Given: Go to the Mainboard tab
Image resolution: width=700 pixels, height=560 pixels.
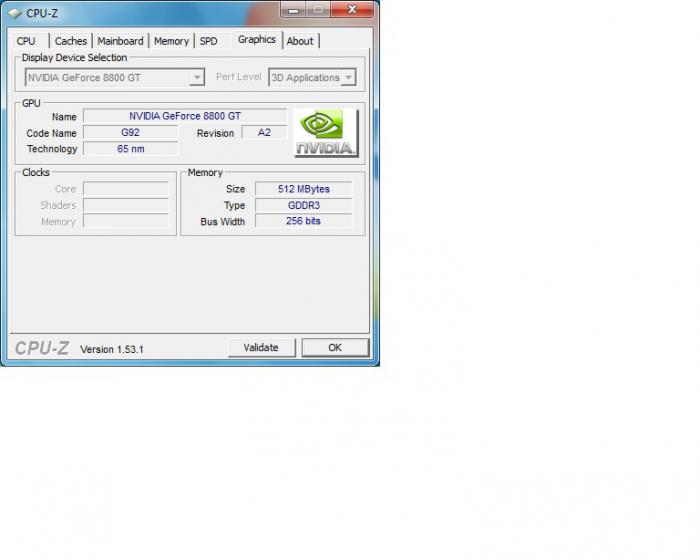Looking at the screenshot, I should tap(121, 41).
